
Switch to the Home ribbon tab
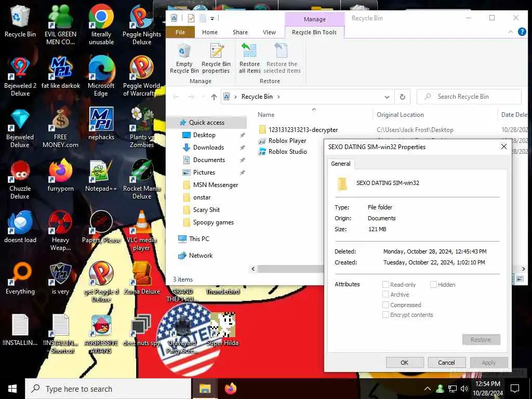(210, 32)
